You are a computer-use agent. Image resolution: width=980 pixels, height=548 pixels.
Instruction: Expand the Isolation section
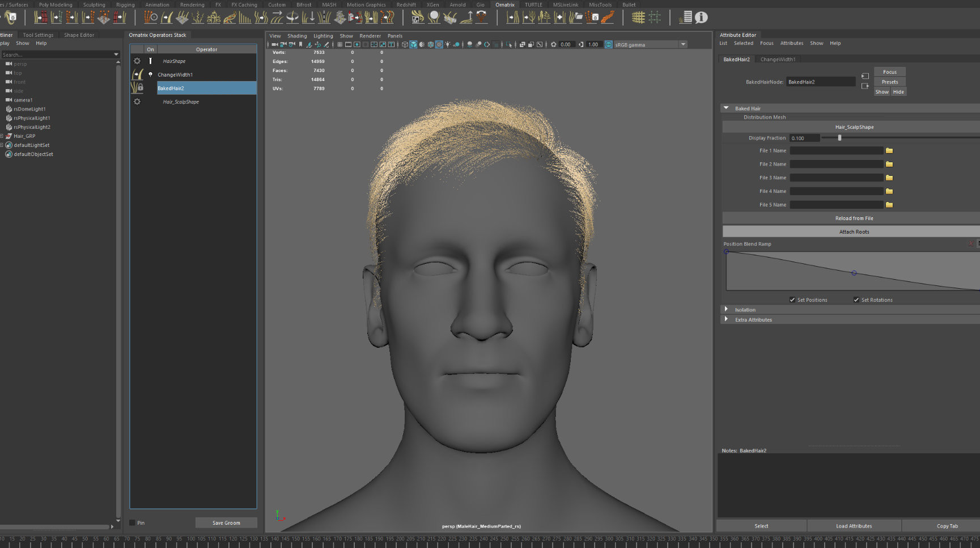pos(726,310)
